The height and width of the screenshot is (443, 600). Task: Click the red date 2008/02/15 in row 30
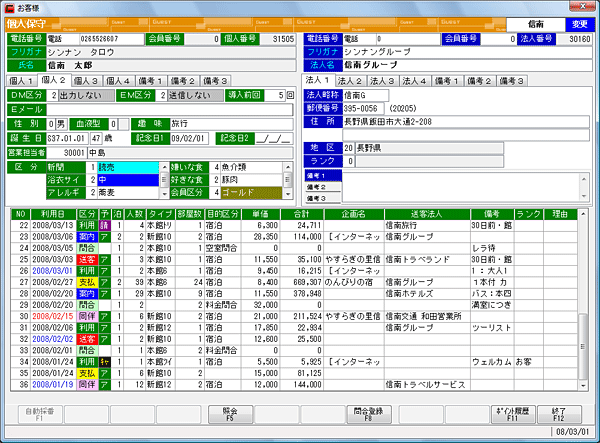52,316
